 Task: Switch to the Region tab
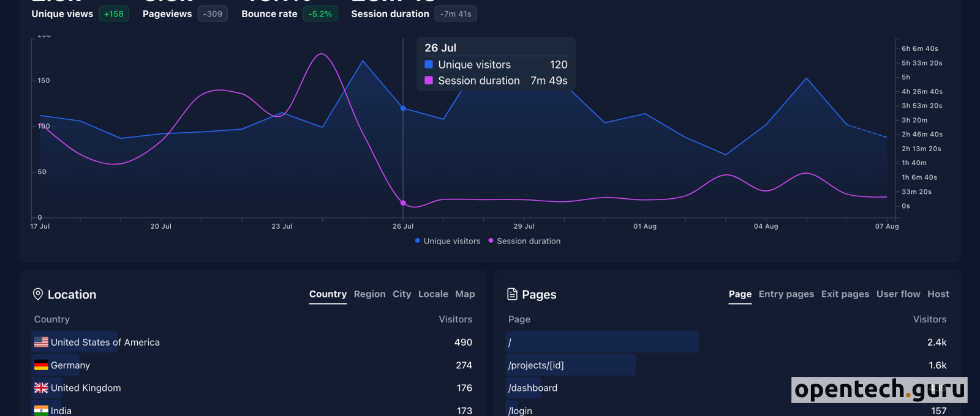[x=369, y=294]
